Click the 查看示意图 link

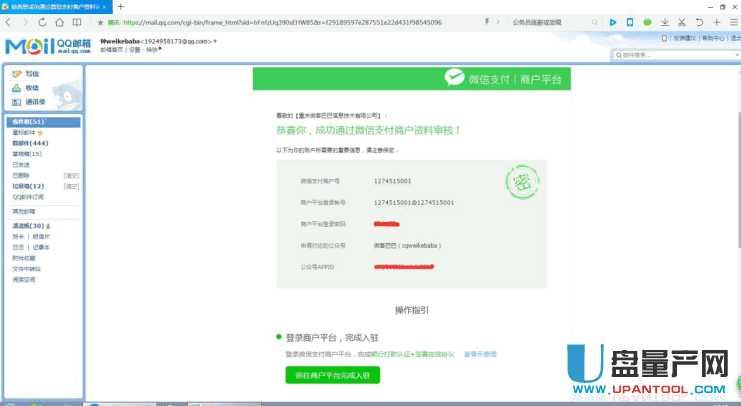479,354
